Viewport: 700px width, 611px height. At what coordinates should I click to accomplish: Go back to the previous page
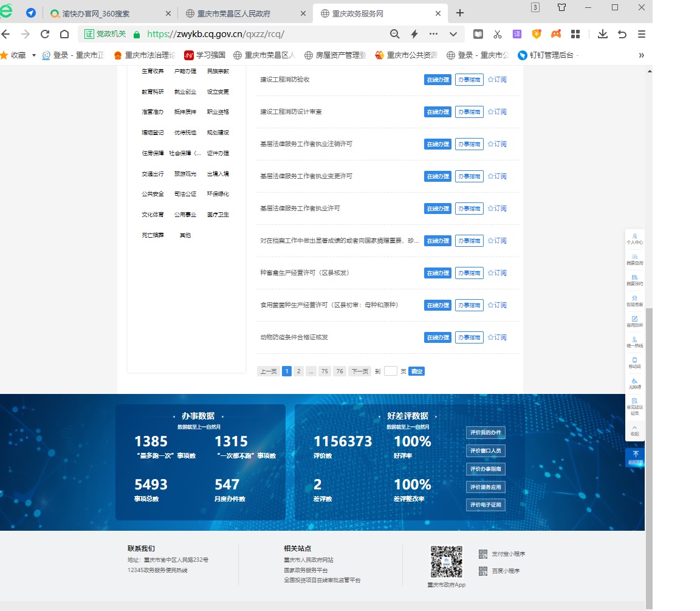coord(6,34)
